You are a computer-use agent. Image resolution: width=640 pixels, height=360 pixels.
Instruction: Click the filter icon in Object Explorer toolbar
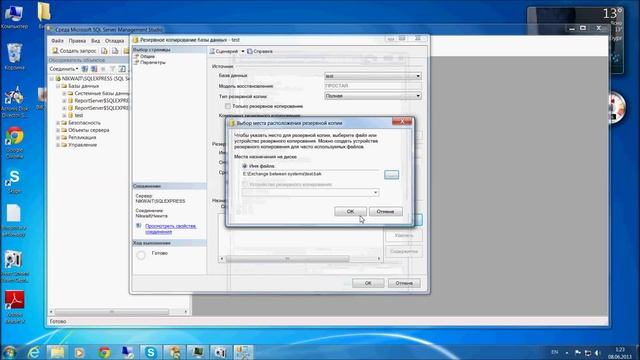click(x=113, y=69)
